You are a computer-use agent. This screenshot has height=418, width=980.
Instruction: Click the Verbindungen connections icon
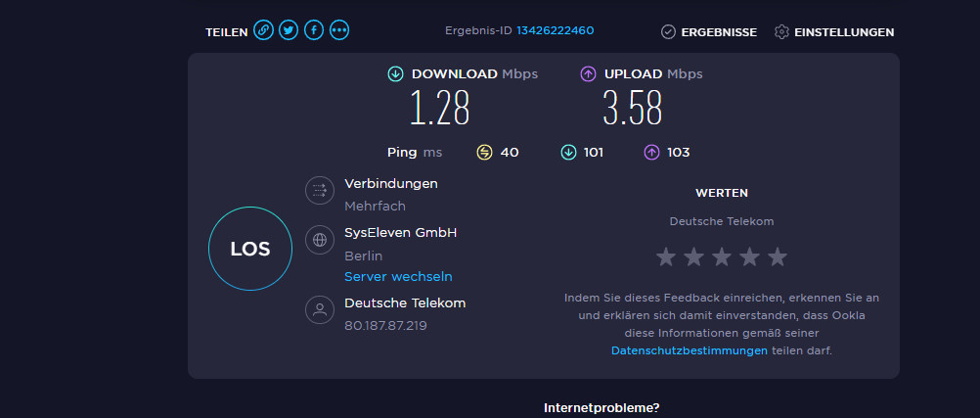319,190
